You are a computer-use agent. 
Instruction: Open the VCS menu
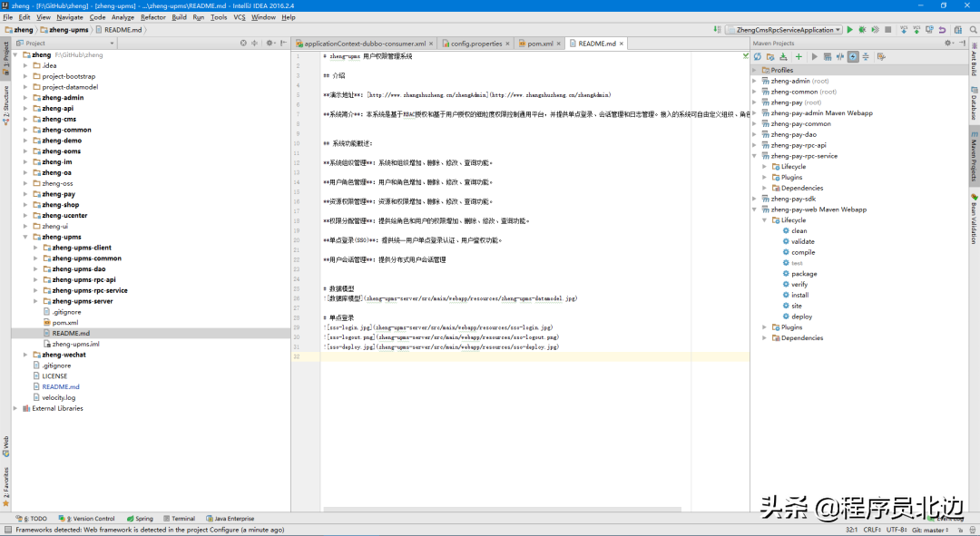[x=240, y=16]
